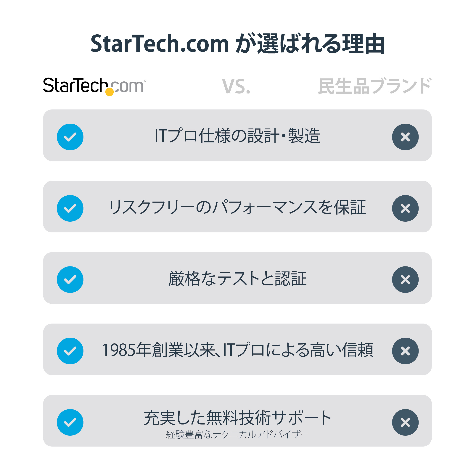
Task: Select the 充実した無料技術サポート text
Action: tap(237, 418)
